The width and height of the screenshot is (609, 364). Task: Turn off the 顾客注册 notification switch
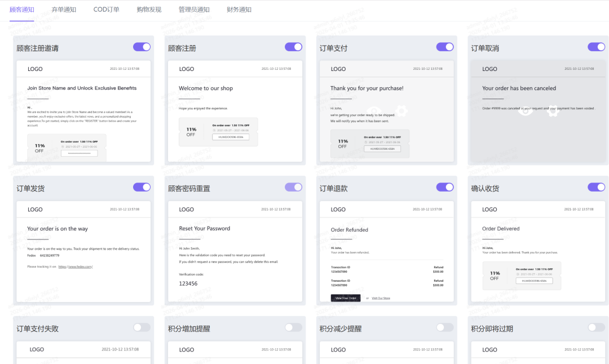293,47
